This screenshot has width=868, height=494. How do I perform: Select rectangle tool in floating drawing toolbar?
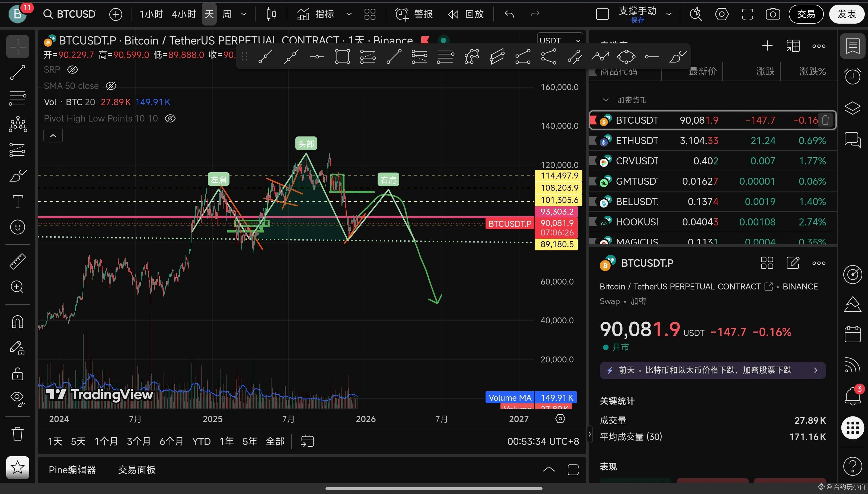pyautogui.click(x=342, y=57)
